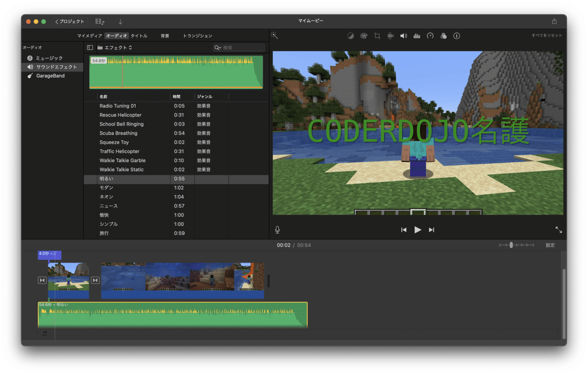Select the purple 4.0秒 title clip

49,254
